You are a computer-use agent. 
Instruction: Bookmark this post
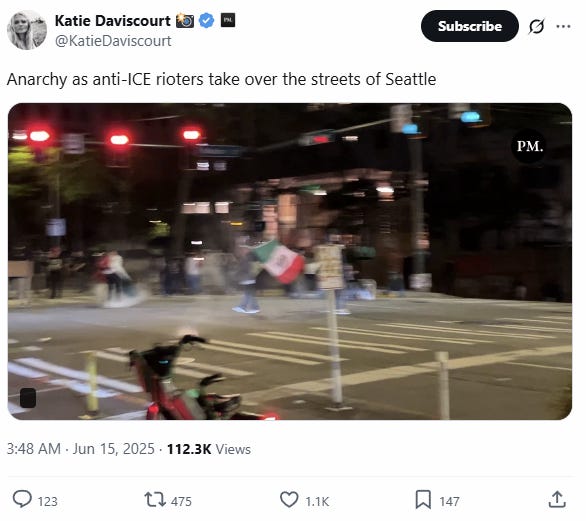click(423, 499)
